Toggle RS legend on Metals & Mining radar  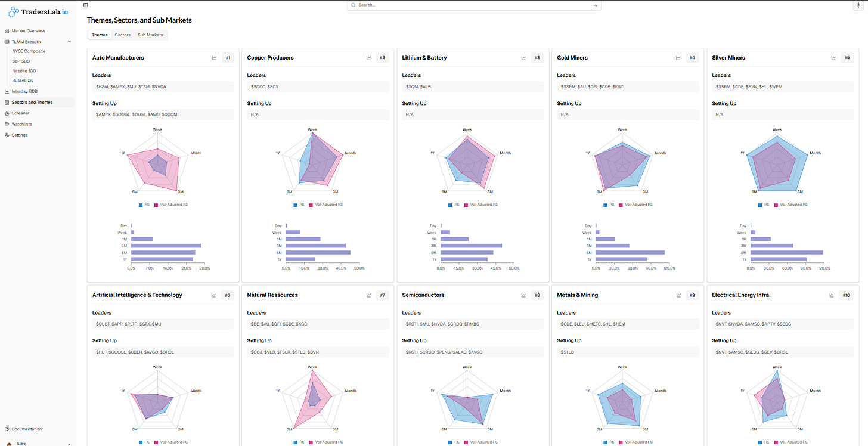[x=609, y=442]
